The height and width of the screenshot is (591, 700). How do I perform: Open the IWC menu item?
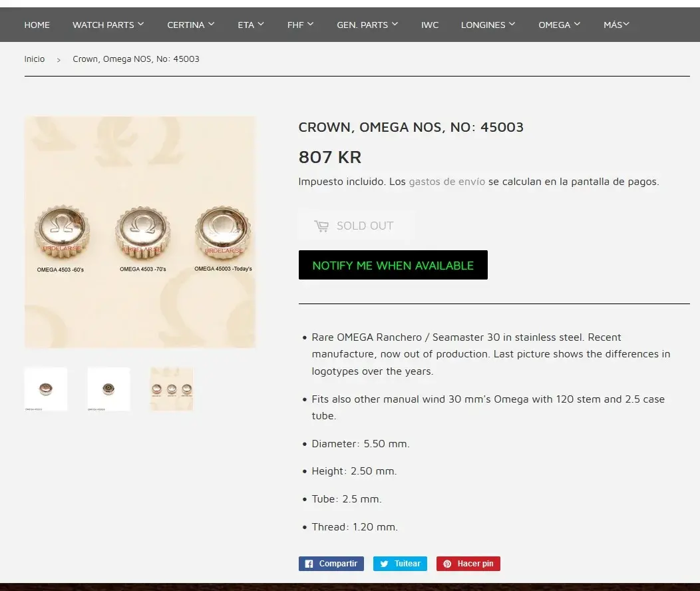pyautogui.click(x=429, y=25)
